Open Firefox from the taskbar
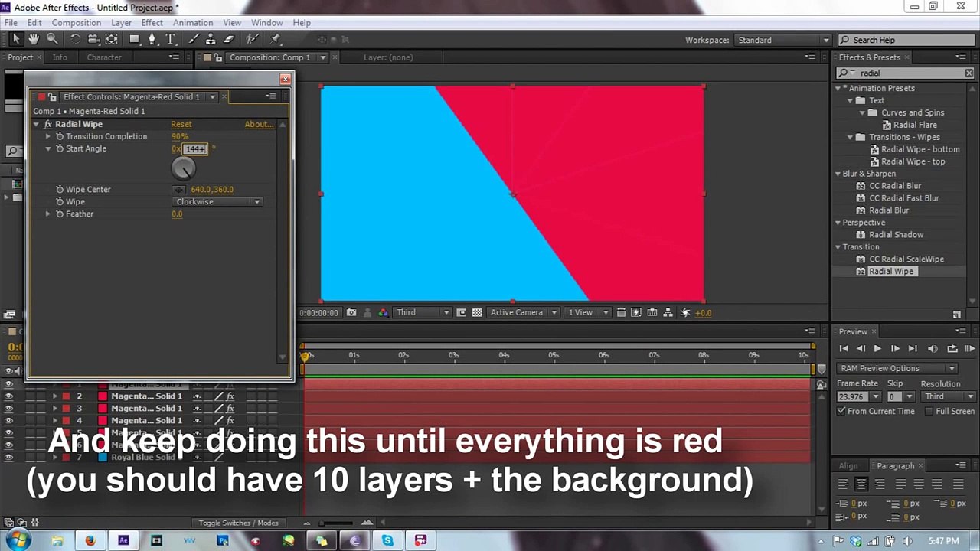Screen dimensions: 980x551 [90, 541]
